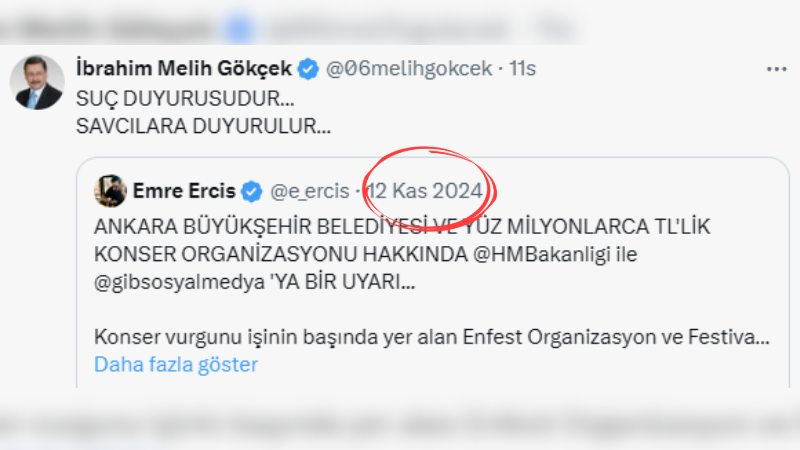The width and height of the screenshot is (800, 450).
Task: Open the @06melihgokcek handle link
Action: (x=410, y=69)
